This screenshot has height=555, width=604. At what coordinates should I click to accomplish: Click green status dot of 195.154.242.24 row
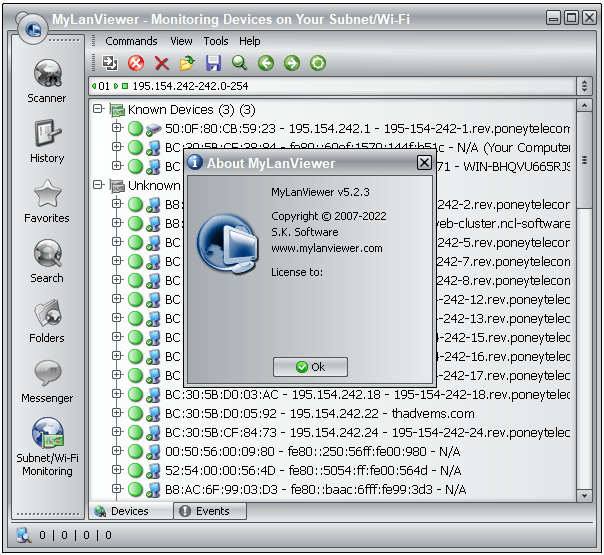click(135, 433)
